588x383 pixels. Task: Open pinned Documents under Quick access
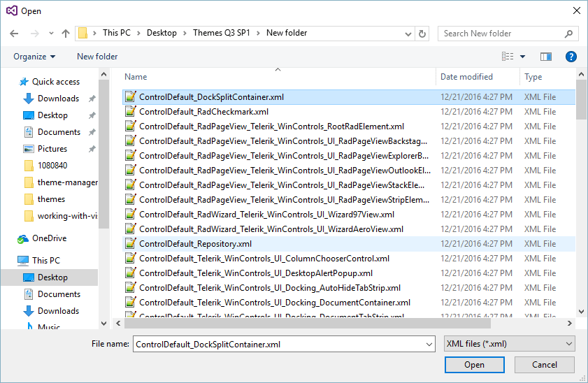click(59, 132)
